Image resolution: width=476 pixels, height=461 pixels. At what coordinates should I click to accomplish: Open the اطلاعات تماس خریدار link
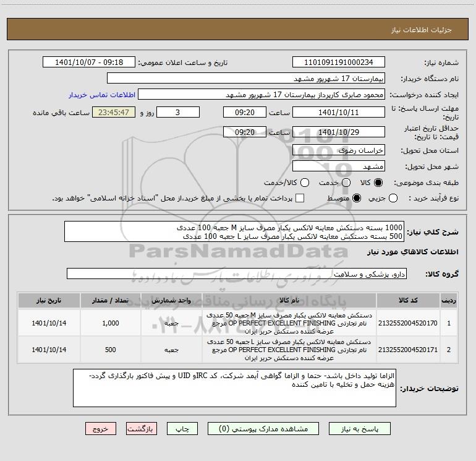tap(102, 95)
